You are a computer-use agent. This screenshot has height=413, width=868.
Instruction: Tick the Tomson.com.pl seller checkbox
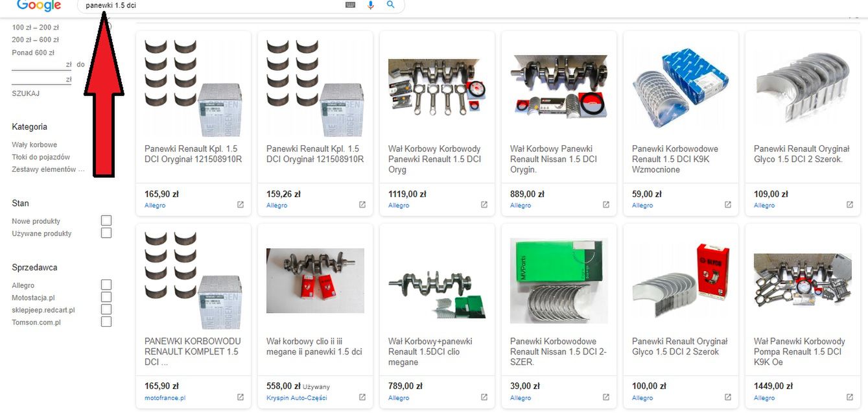(x=106, y=322)
